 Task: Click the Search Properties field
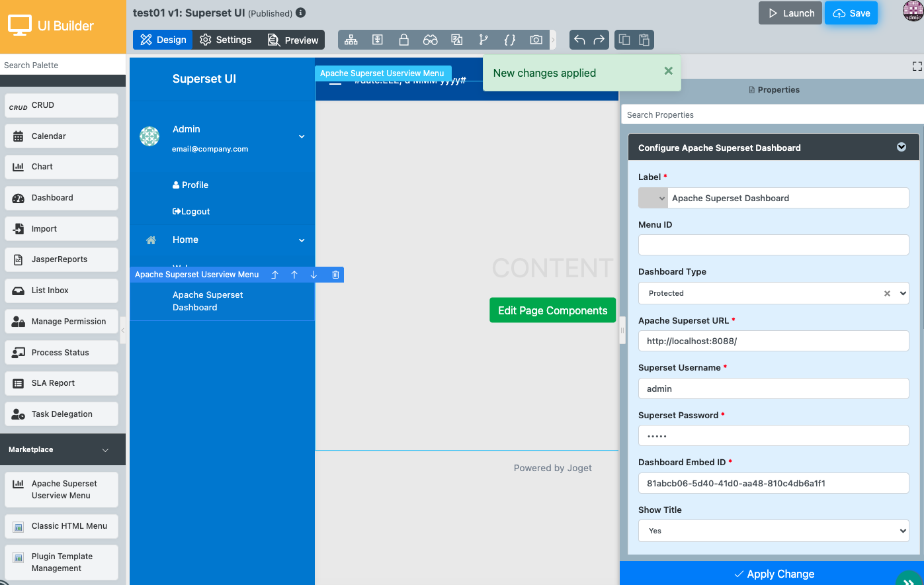[773, 114]
